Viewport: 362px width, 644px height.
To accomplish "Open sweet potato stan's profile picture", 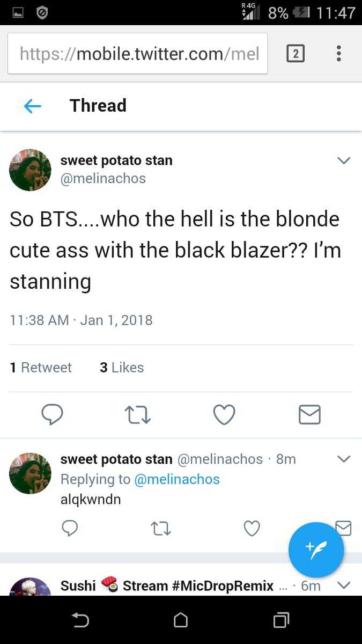I will pos(30,170).
